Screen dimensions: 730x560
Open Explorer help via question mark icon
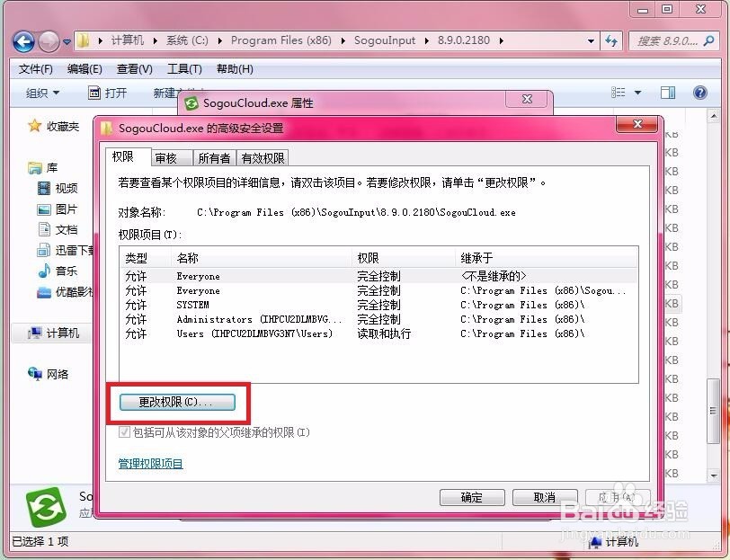click(702, 93)
